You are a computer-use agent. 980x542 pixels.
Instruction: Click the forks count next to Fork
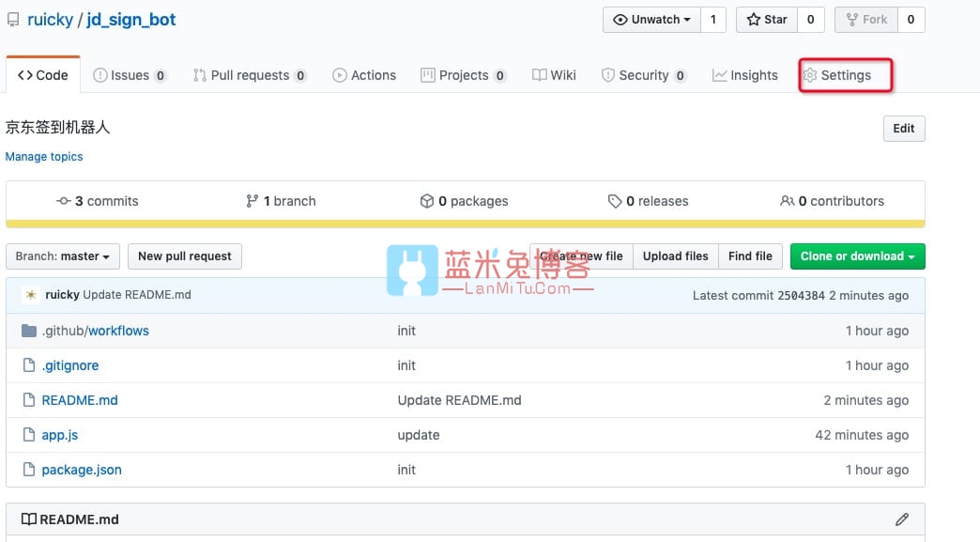911,20
